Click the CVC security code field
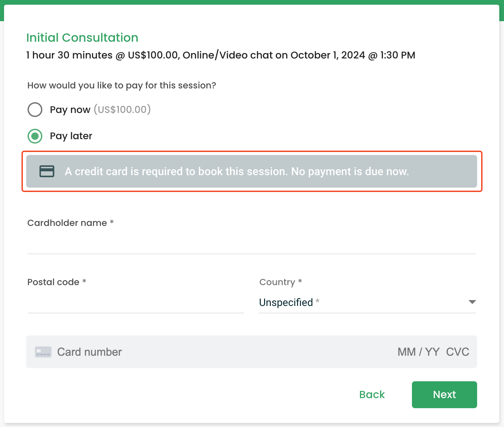 pyautogui.click(x=457, y=352)
